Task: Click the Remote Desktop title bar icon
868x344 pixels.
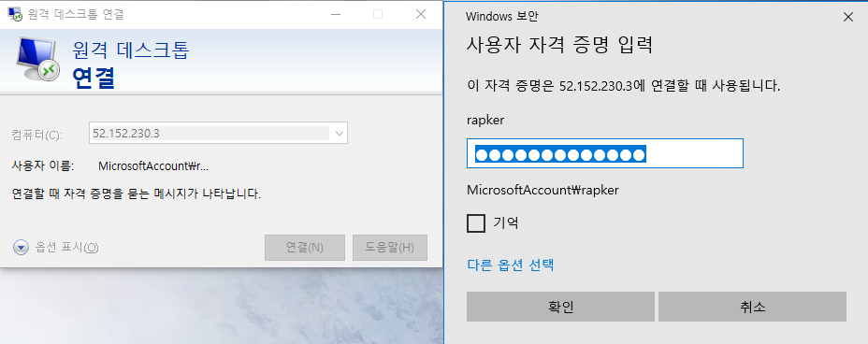Action: point(15,14)
